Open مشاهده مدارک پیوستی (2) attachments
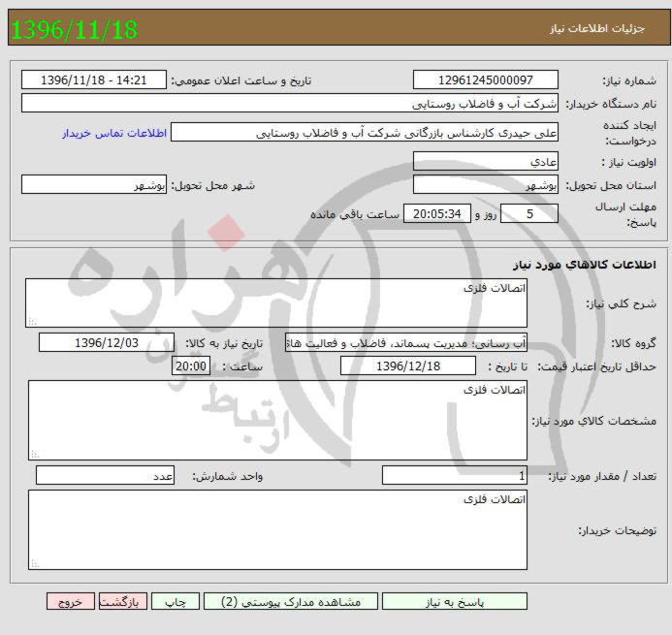Screen dimensions: 672x635 click(291, 602)
